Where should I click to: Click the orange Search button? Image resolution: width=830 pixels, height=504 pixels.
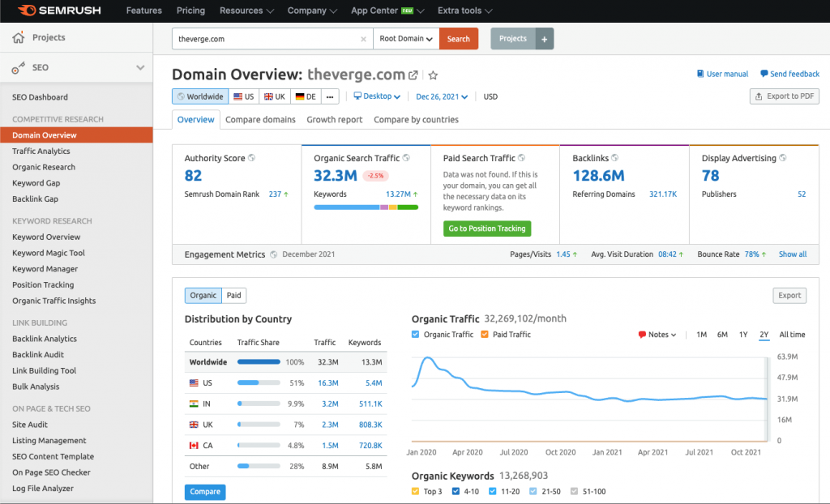(x=459, y=39)
